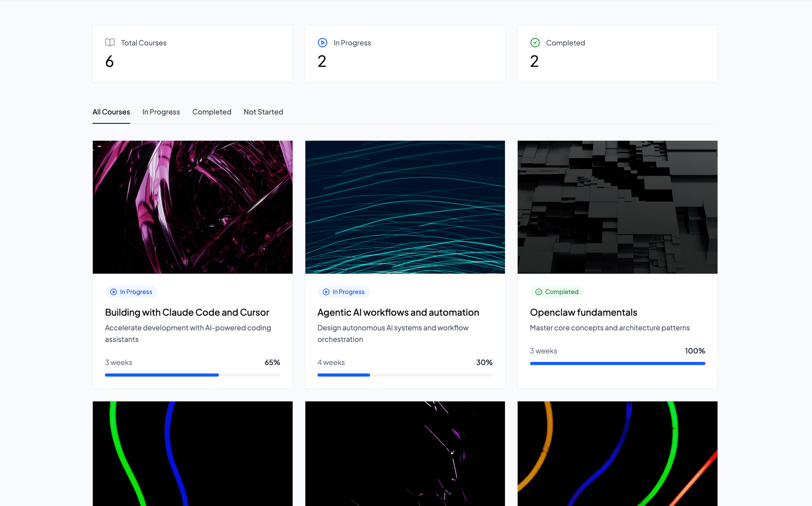812x506 pixels.
Task: Click the play icon next to In Progress stat
Action: 322,43
